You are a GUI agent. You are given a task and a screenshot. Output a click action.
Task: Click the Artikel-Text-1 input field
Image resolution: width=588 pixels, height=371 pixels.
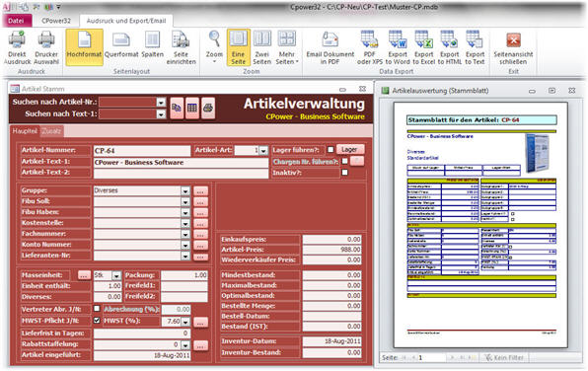coord(181,163)
